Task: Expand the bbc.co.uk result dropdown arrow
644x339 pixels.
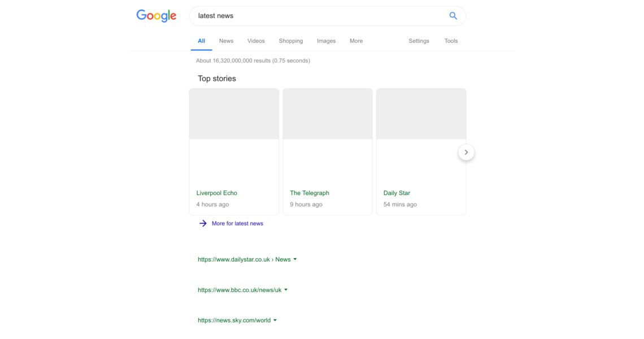Action: coord(286,290)
